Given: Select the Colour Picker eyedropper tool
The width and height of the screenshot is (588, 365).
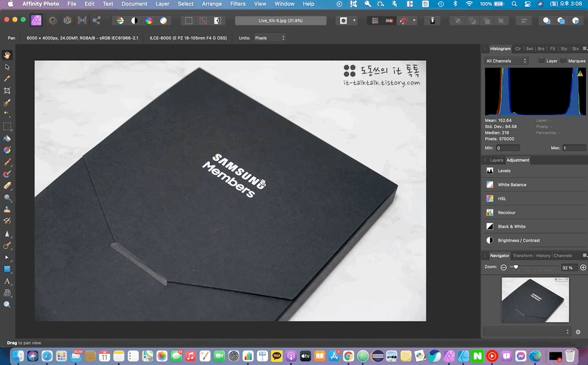Looking at the screenshot, I should click(7, 79).
